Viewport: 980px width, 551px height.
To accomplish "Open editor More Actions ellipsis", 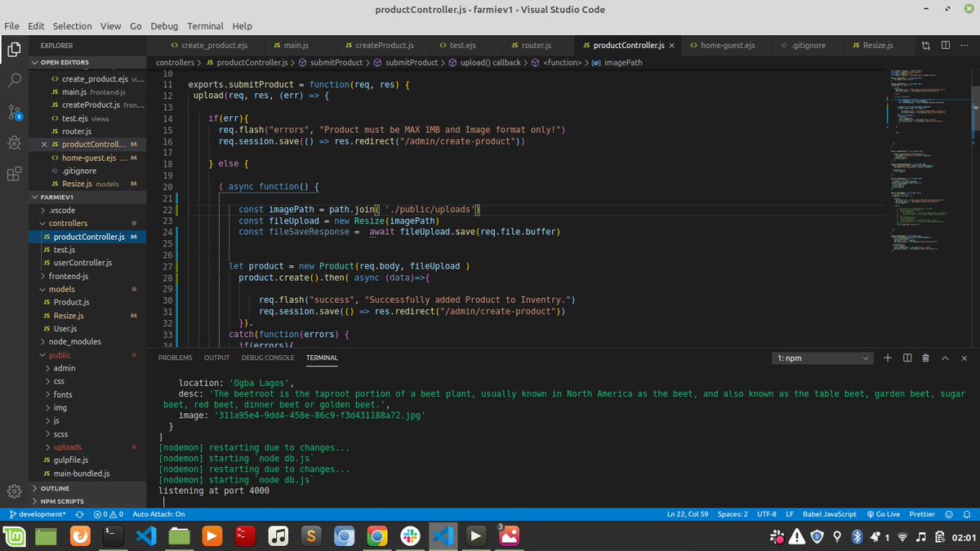I will 964,45.
